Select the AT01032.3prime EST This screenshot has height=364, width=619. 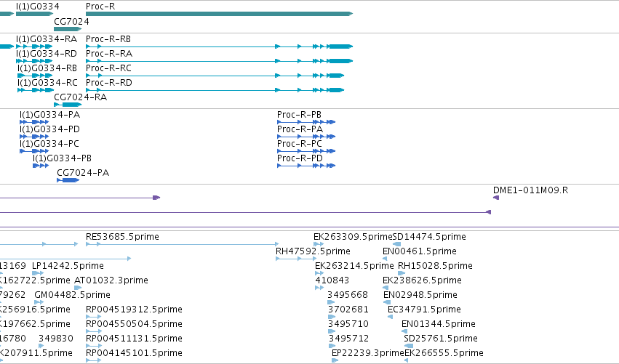tap(78, 288)
